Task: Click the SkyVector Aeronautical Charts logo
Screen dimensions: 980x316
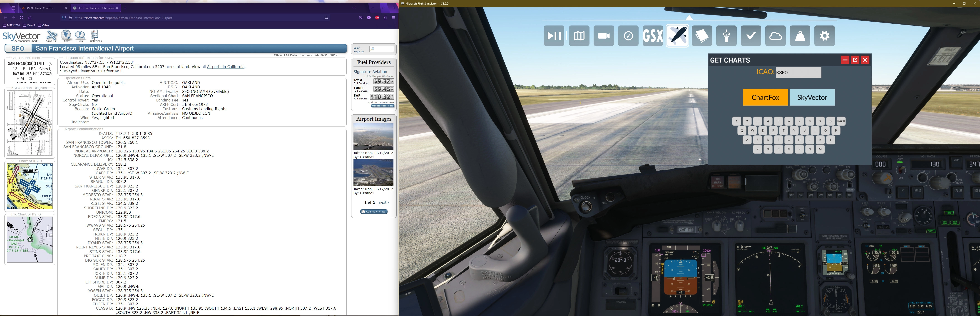Action: 22,37
